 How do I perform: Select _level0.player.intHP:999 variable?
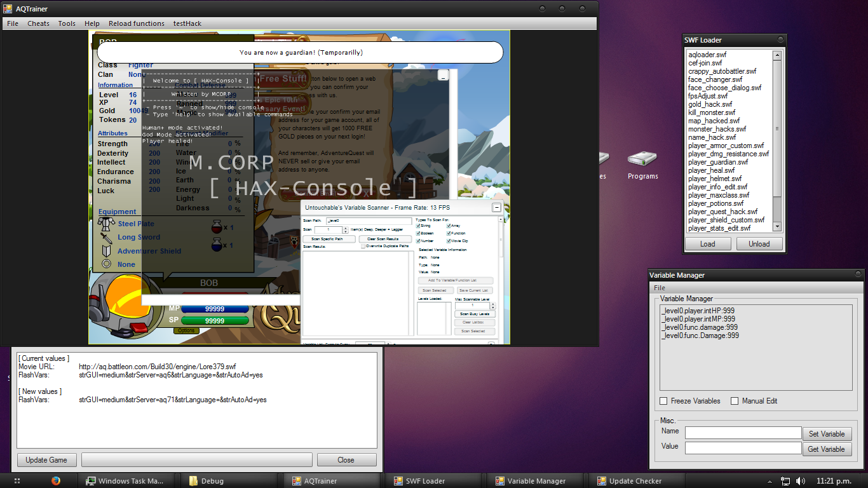698,311
